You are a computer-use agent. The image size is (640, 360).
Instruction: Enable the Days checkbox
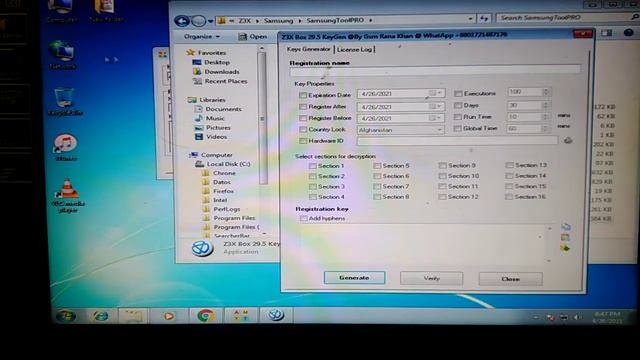[x=458, y=105]
